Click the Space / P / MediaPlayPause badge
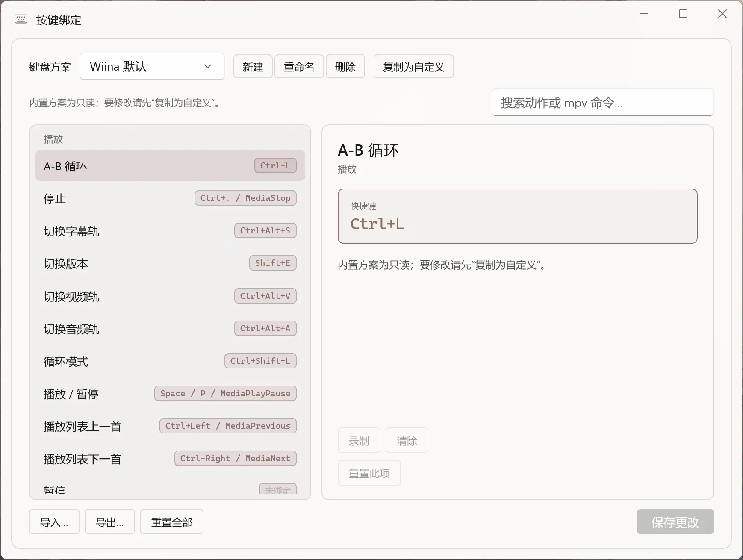Screen dimensions: 743x560 pyautogui.click(x=225, y=393)
